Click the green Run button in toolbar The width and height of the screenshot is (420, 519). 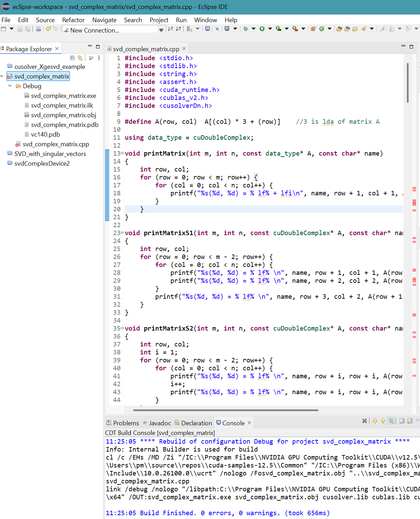pyautogui.click(x=262, y=29)
